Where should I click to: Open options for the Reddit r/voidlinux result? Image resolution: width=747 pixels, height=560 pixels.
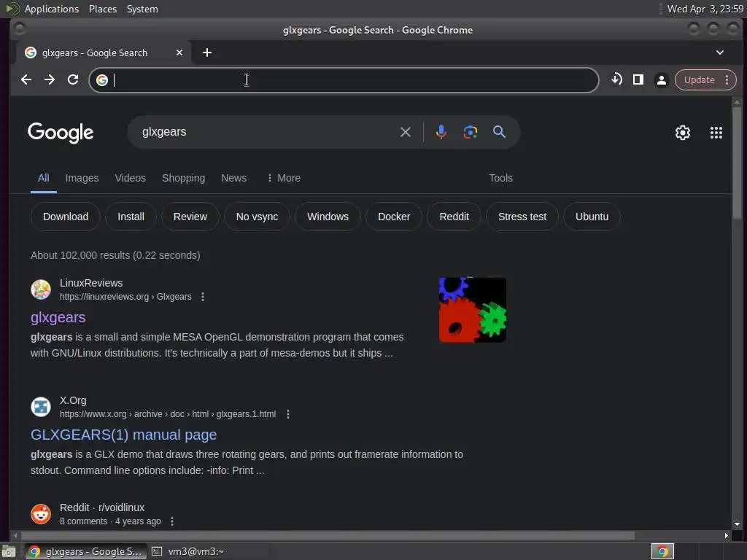(x=172, y=521)
